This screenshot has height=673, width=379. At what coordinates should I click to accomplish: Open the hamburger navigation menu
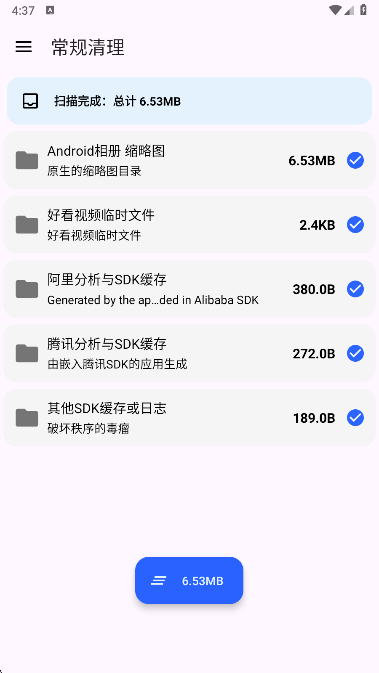24,47
